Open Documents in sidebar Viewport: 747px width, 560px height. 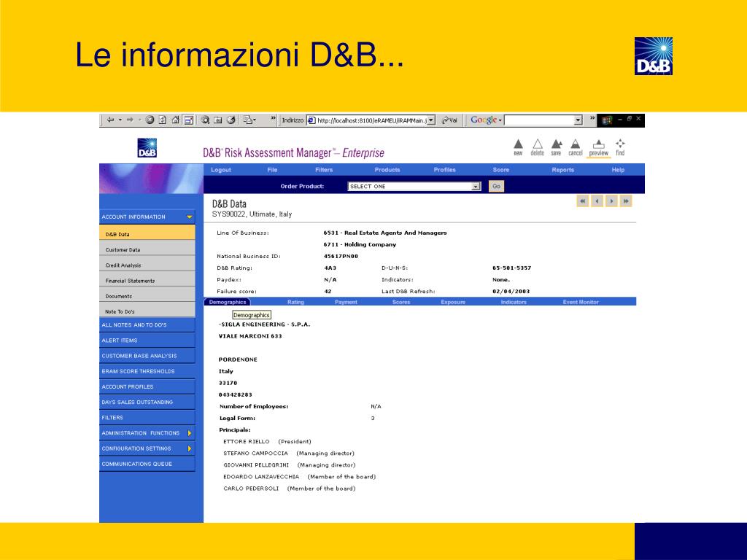pyautogui.click(x=147, y=296)
